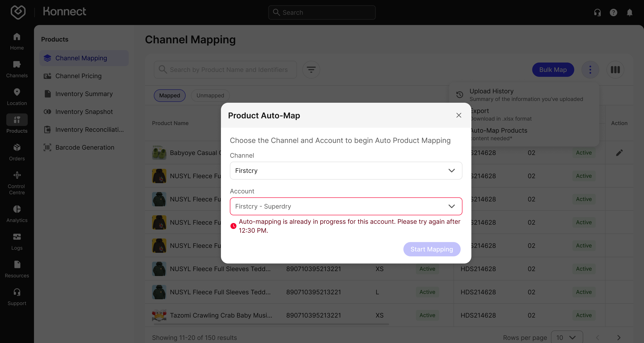
Task: Click the Tazomi row's right-hand Active status
Action: 583,315
